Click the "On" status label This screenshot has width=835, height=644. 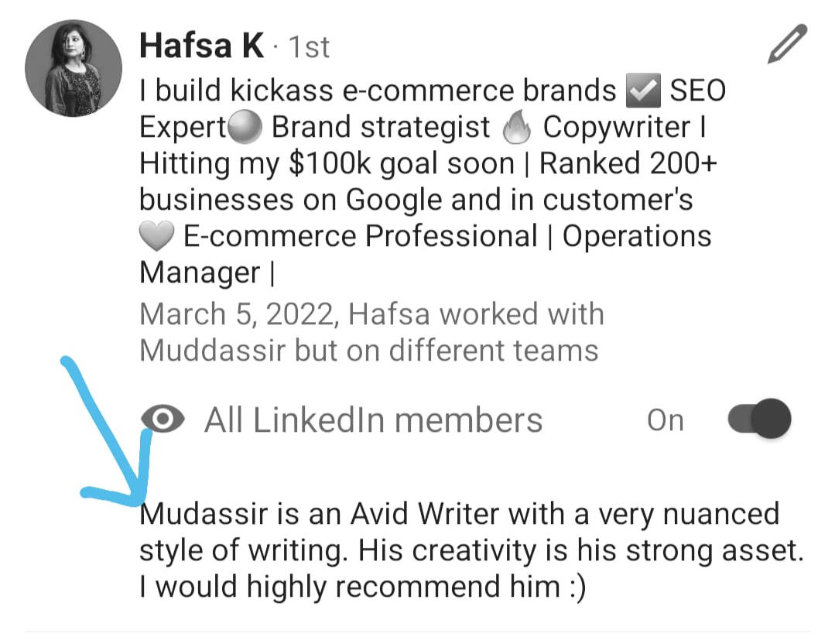[x=666, y=420]
